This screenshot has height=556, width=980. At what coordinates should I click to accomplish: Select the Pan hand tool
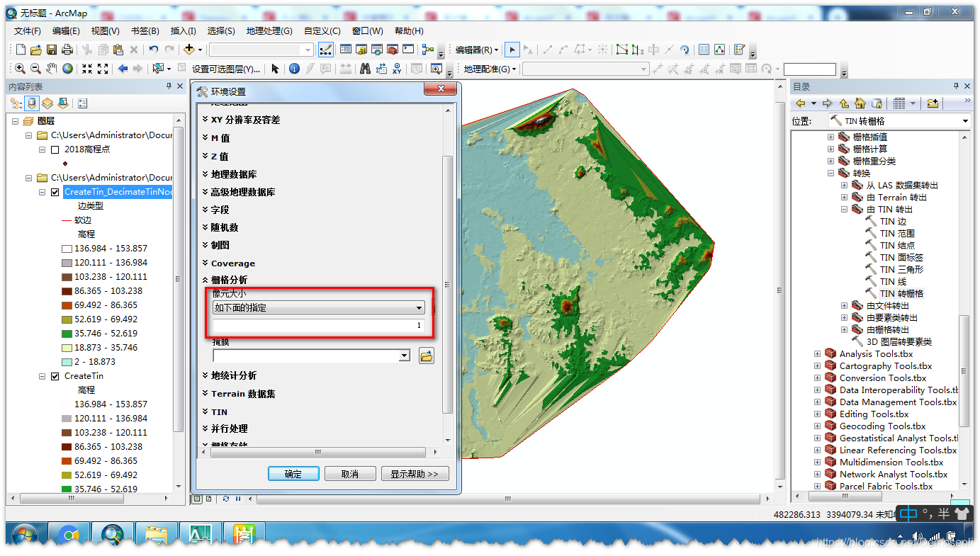52,69
